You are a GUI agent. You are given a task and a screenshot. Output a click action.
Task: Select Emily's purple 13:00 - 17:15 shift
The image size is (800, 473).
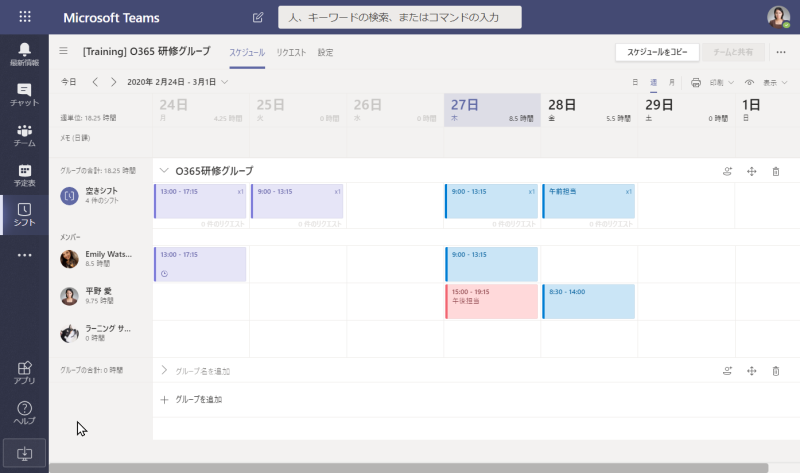(200, 264)
